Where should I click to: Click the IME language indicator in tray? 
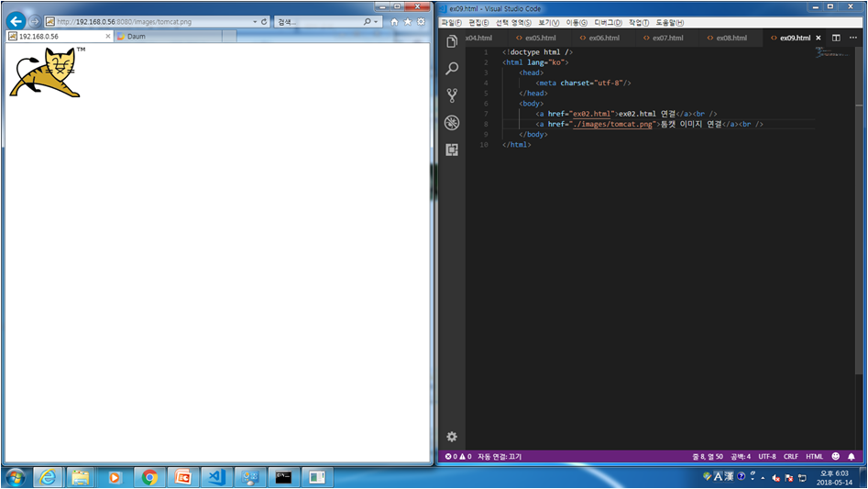coord(718,476)
